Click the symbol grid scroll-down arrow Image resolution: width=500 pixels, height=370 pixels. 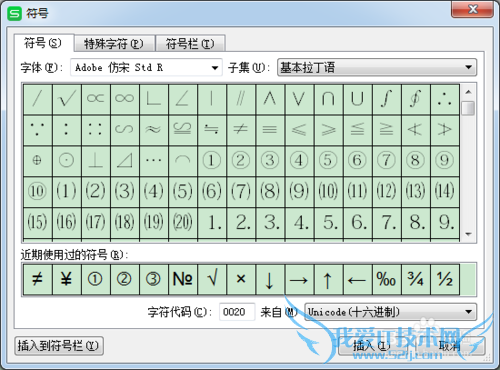point(468,234)
